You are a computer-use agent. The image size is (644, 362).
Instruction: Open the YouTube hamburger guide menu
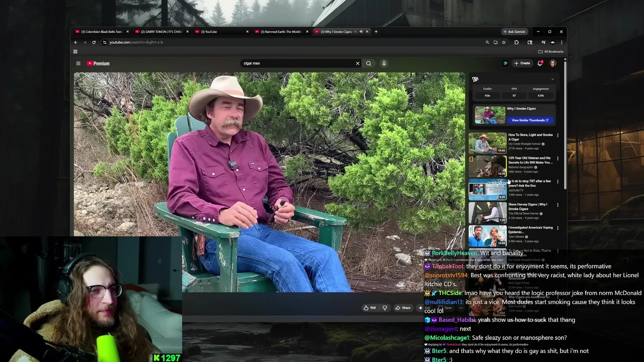78,63
